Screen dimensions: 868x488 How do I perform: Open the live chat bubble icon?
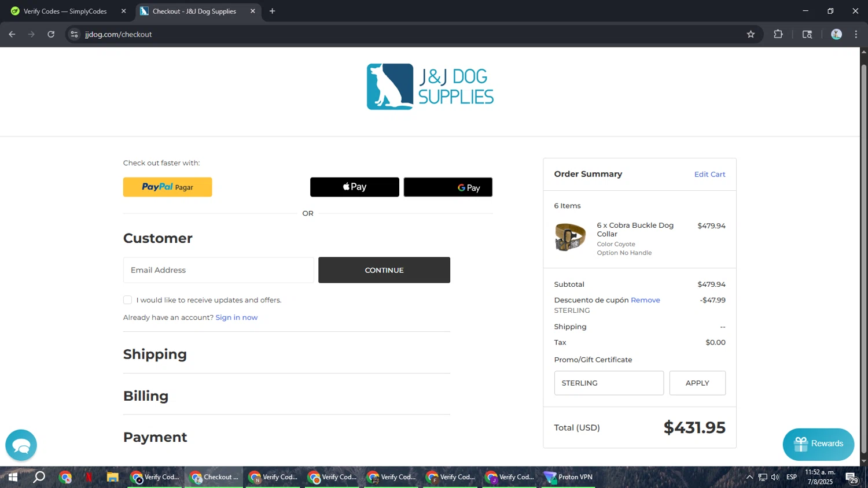21,445
